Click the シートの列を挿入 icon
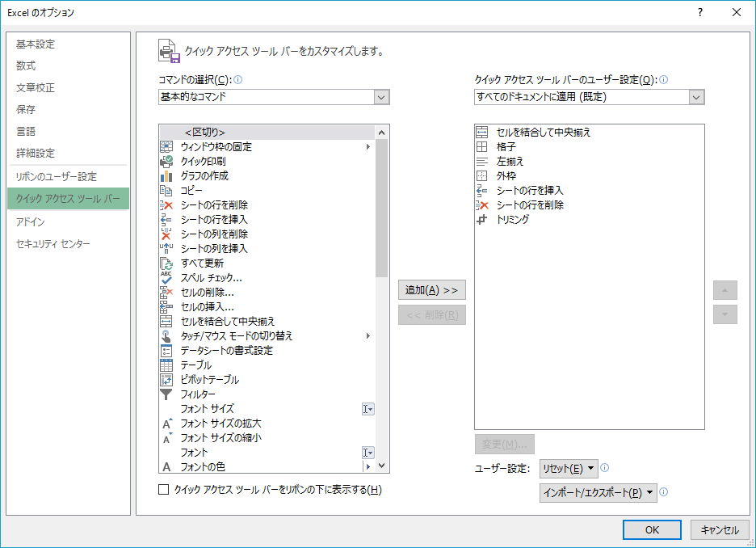Viewport: 756px width, 548px height. click(166, 248)
